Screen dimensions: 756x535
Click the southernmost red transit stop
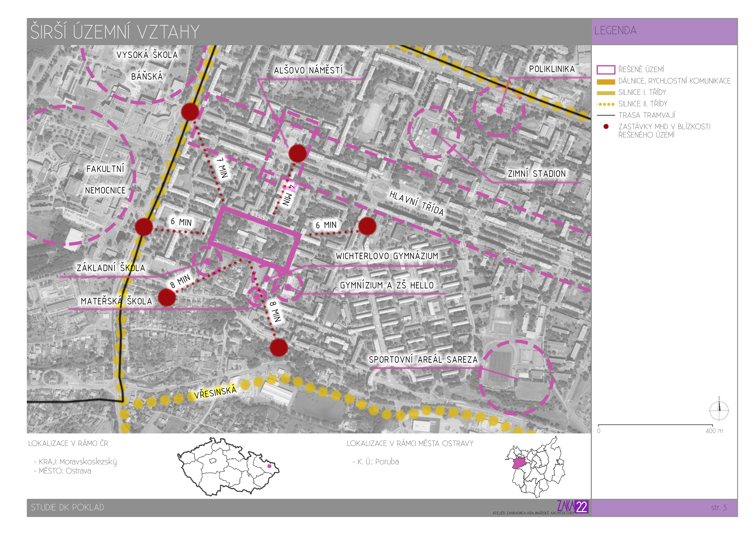point(279,348)
